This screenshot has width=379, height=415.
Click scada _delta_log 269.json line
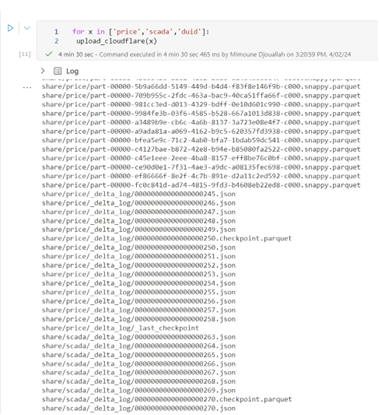pyautogui.click(x=139, y=391)
